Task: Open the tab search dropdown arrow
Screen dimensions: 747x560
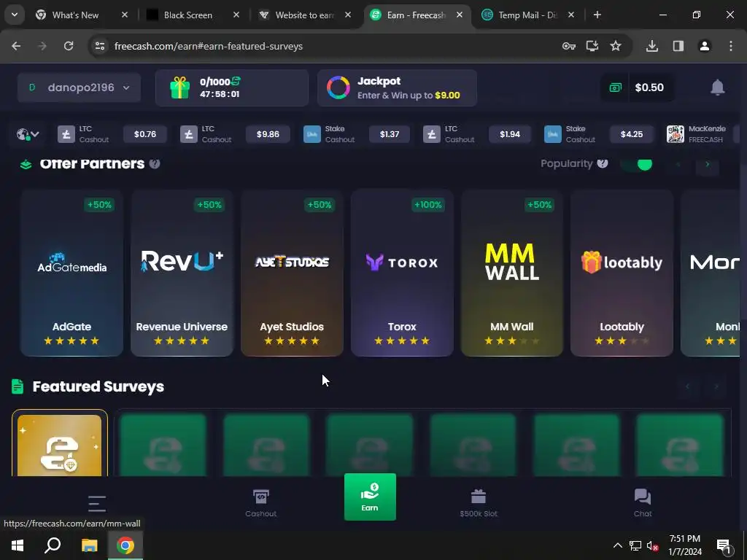Action: [x=15, y=15]
